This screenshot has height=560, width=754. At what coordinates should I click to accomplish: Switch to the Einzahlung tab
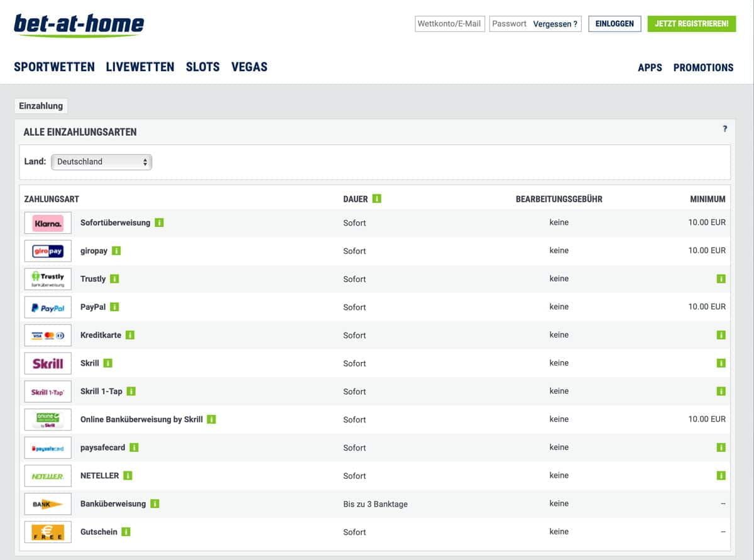41,106
